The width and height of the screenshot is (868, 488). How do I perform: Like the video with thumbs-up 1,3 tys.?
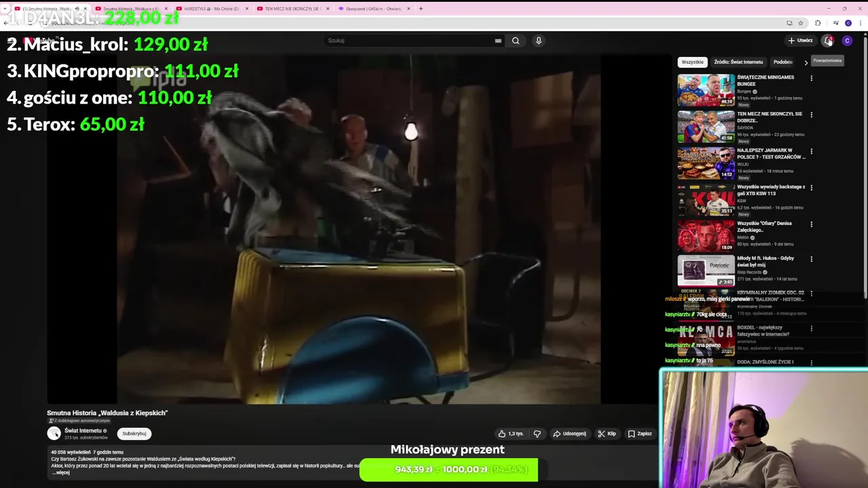511,434
